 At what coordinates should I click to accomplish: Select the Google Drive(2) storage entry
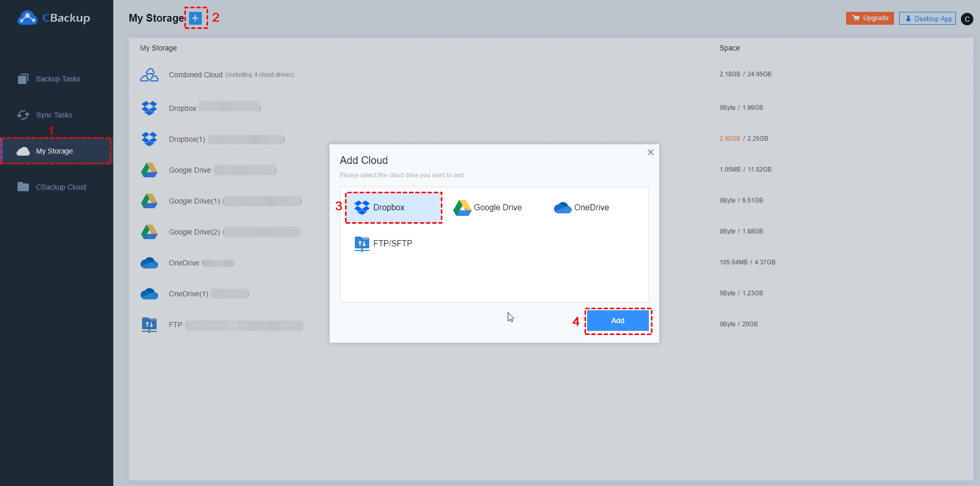pyautogui.click(x=551, y=231)
